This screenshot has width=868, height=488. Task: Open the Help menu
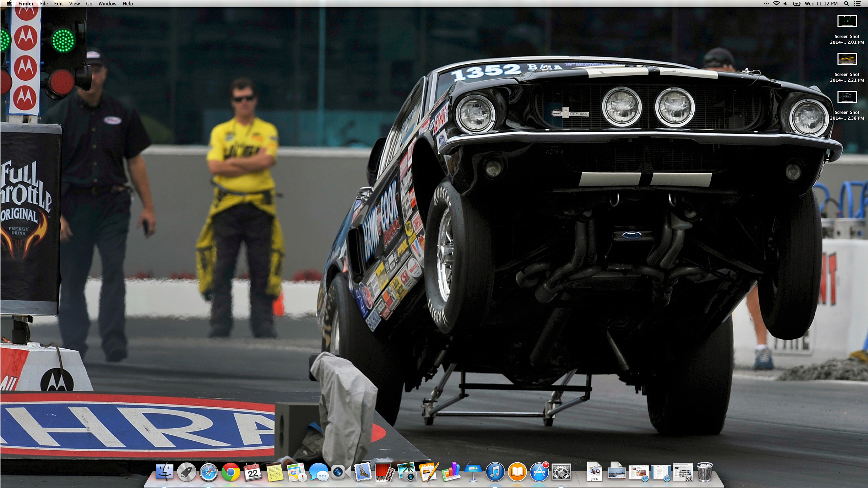pos(128,4)
